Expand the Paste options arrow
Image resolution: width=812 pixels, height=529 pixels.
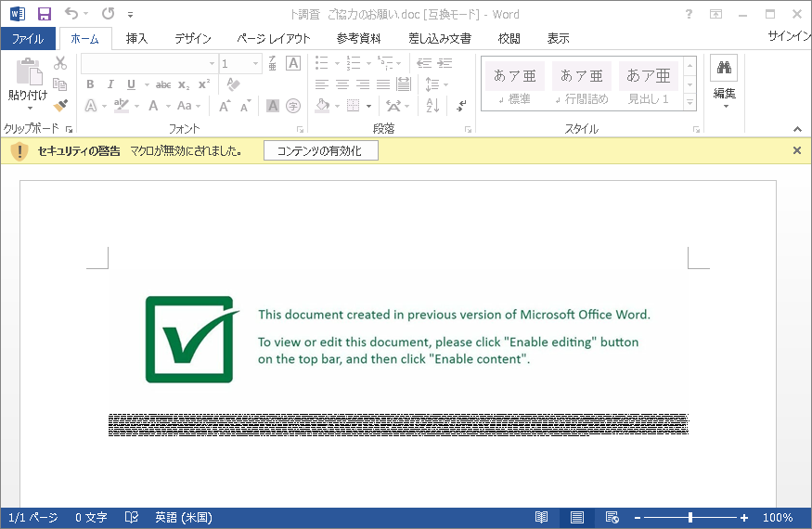(x=30, y=108)
